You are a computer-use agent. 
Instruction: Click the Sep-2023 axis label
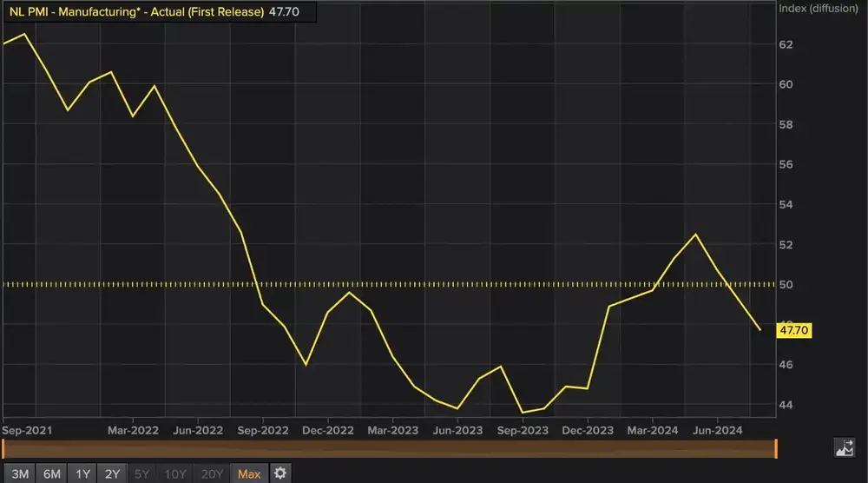click(x=523, y=430)
